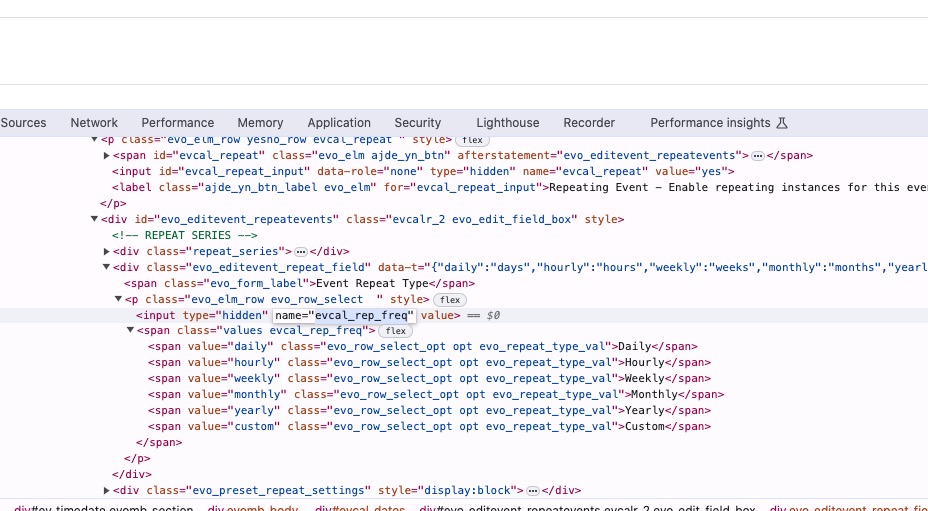Select the Memory tab
Screen dimensions: 928x511
click(260, 123)
